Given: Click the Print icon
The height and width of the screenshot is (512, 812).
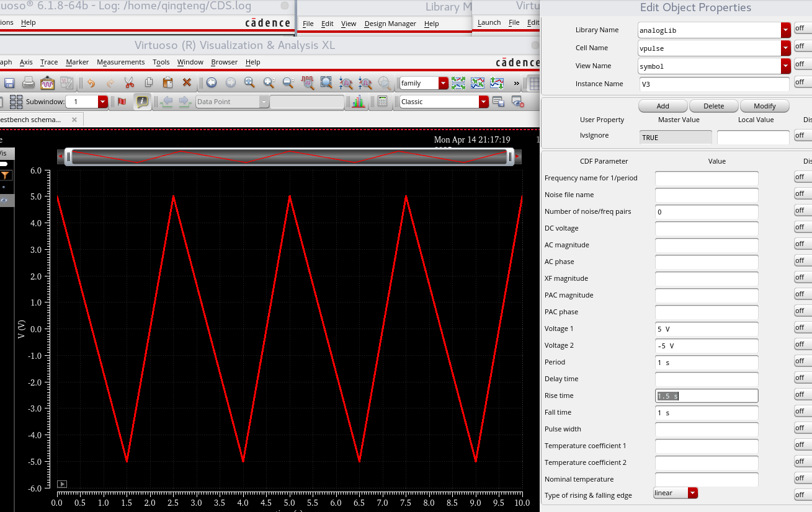Looking at the screenshot, I should (x=27, y=82).
